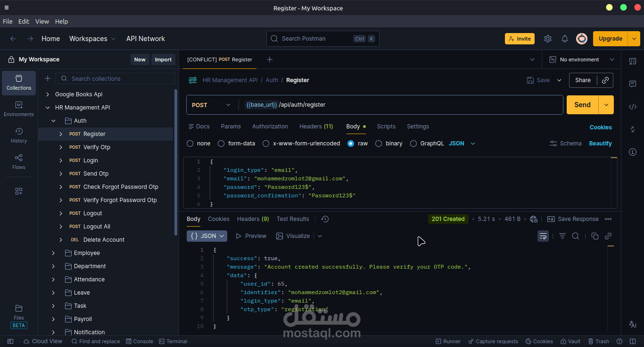Open the Environments sidebar panel
This screenshot has height=347, width=644.
[18, 108]
